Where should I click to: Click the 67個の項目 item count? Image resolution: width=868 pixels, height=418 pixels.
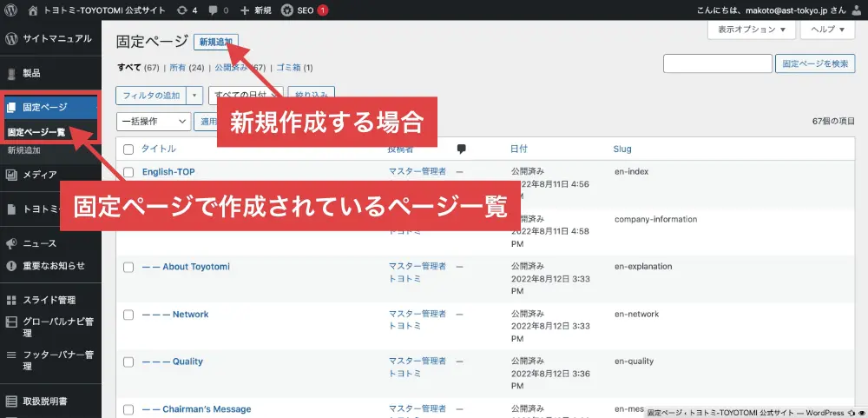pos(833,122)
